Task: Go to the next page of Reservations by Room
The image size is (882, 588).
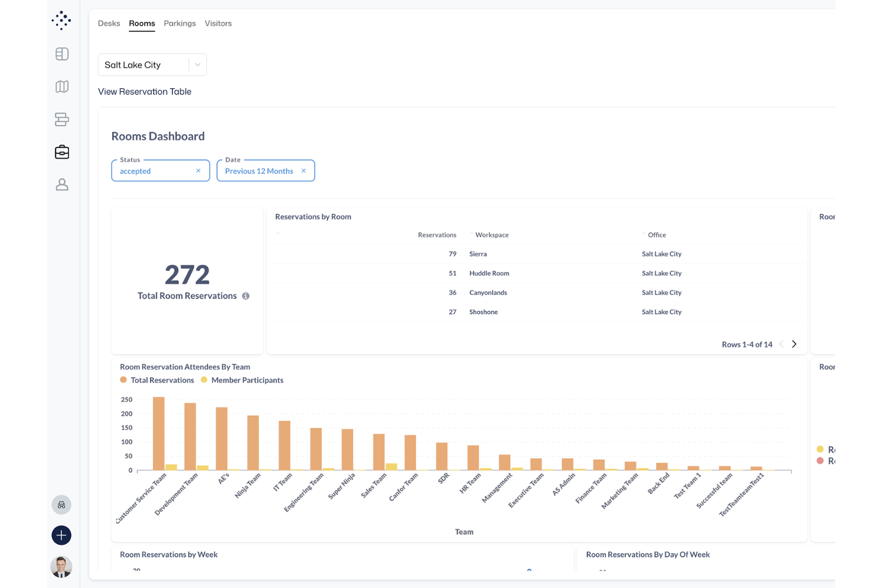Action: tap(794, 344)
